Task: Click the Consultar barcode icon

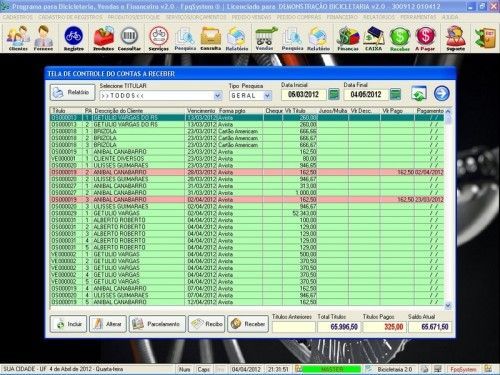Action: 129,38
